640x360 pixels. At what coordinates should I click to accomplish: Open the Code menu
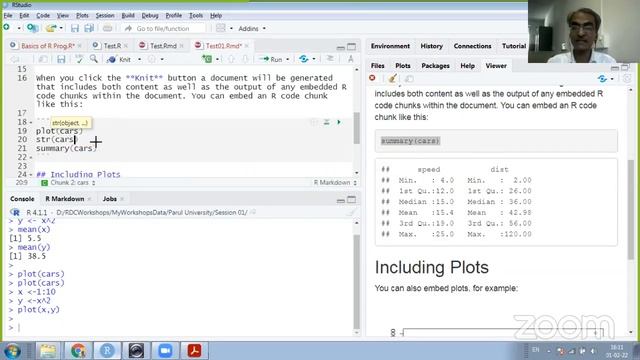tap(43, 16)
